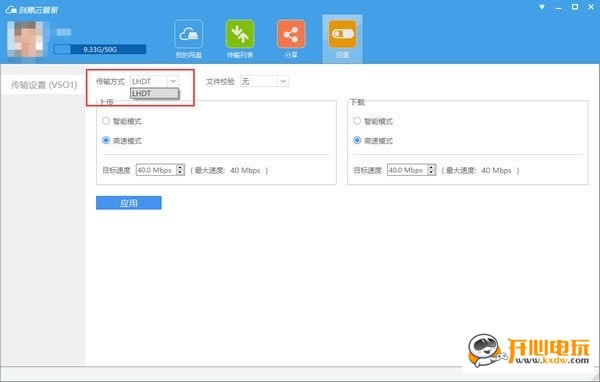600x382 pixels.
Task: Click the user avatar picture
Action: point(28,41)
